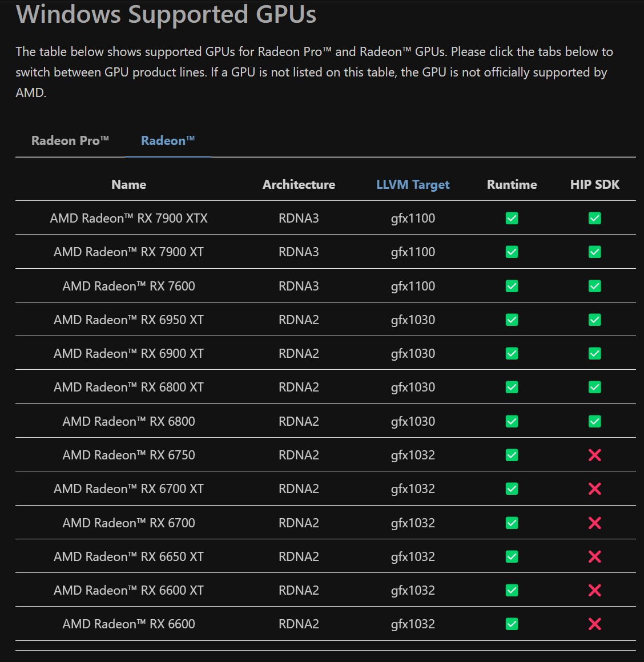Click the Runtime checkmark for RX 6700 XT

pos(512,489)
